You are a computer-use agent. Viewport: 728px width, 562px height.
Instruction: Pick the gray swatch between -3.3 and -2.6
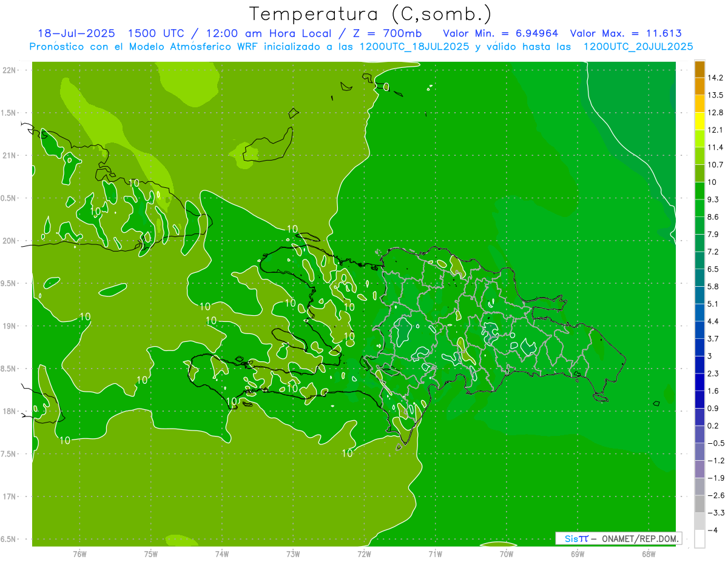699,504
